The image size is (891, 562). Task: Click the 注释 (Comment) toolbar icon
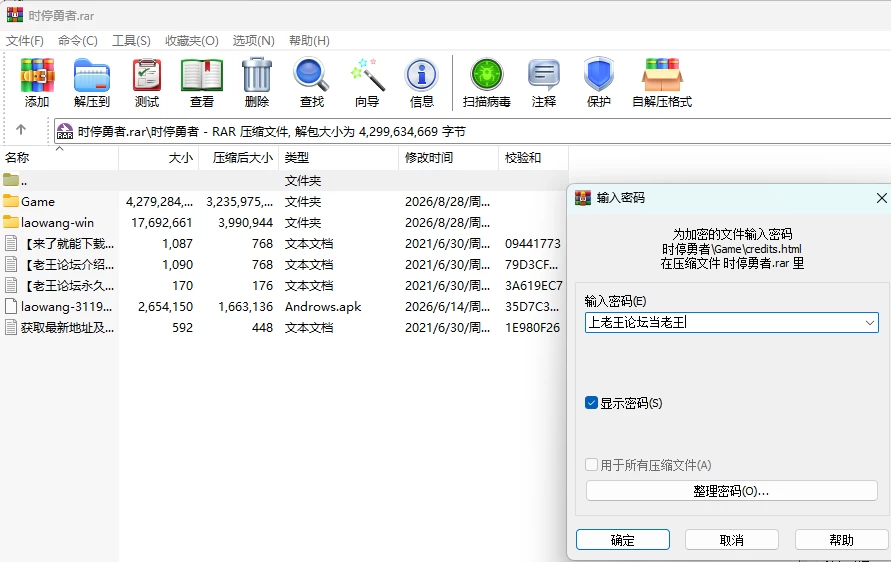coord(544,75)
